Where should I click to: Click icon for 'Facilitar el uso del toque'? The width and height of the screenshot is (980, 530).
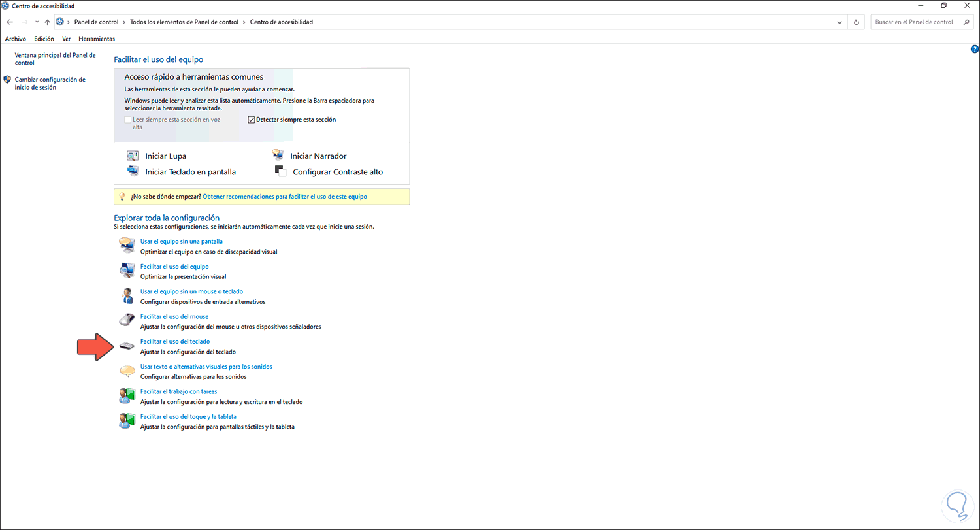127,420
